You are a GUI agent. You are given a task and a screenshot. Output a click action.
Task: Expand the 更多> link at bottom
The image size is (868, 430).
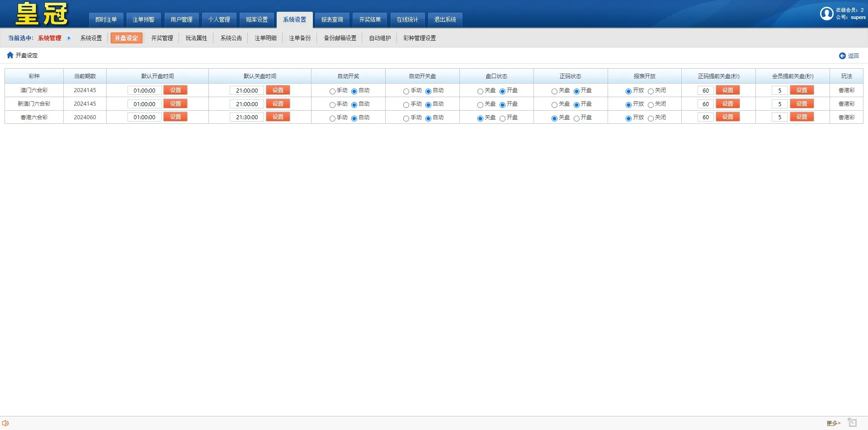tap(833, 423)
